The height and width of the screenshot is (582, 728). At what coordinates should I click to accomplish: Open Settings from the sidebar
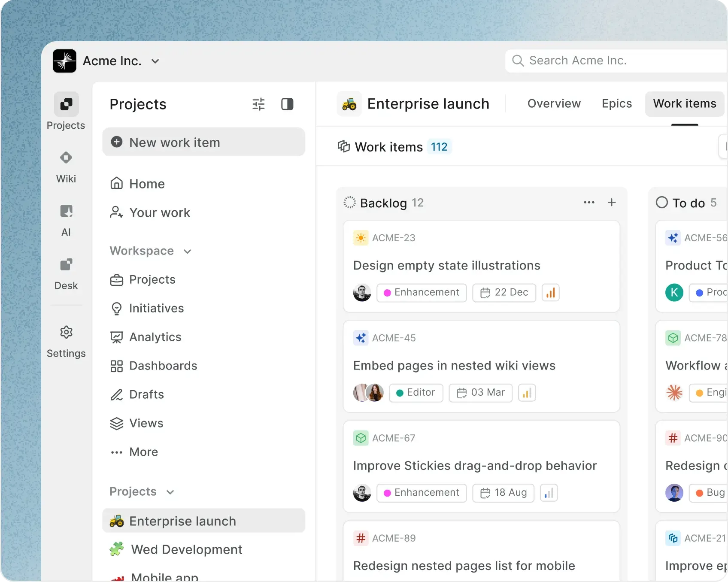click(x=66, y=341)
